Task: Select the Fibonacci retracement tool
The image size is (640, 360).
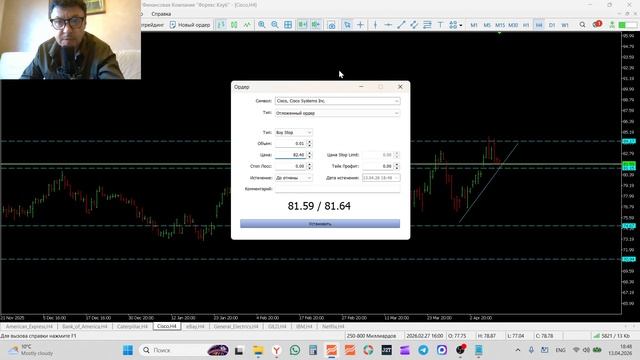Action: (x=427, y=25)
